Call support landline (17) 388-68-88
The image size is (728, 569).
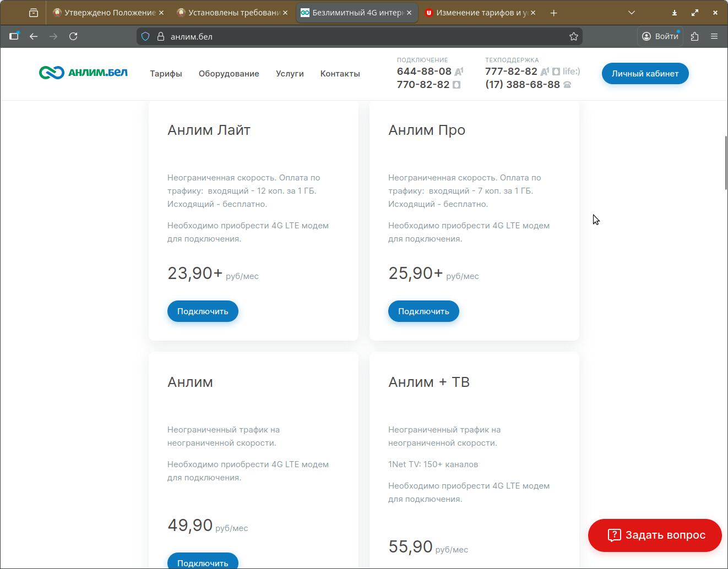[523, 85]
